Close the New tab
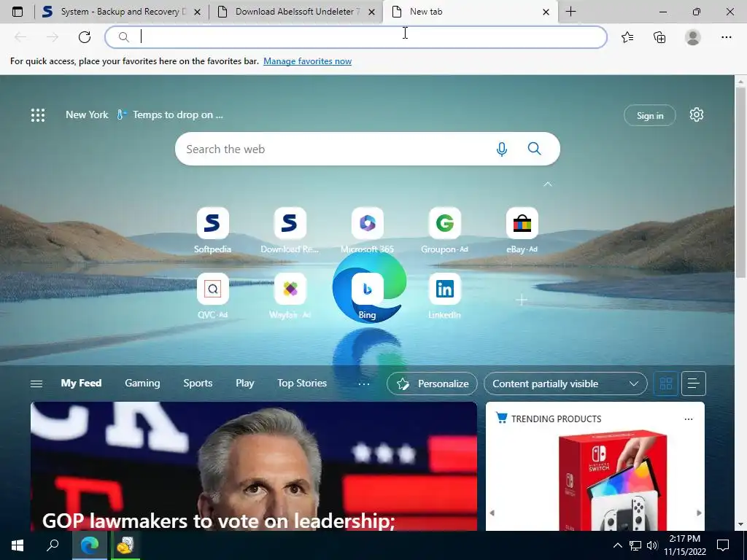The height and width of the screenshot is (560, 747). [546, 12]
